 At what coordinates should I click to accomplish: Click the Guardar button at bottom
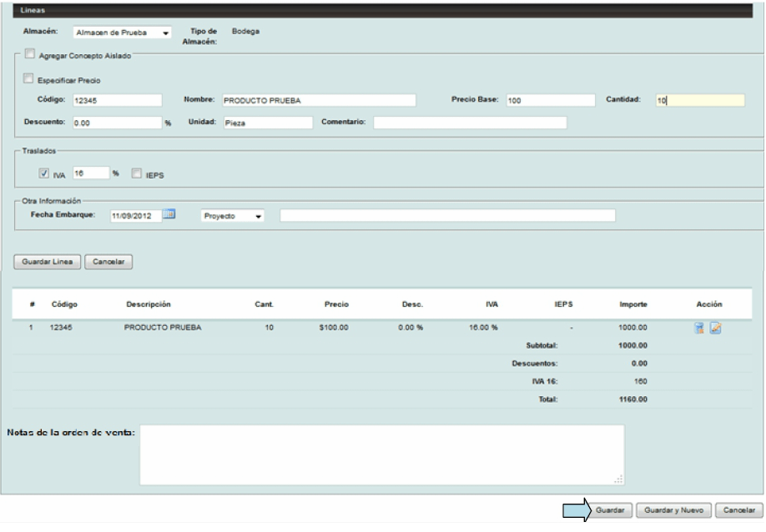pos(609,509)
